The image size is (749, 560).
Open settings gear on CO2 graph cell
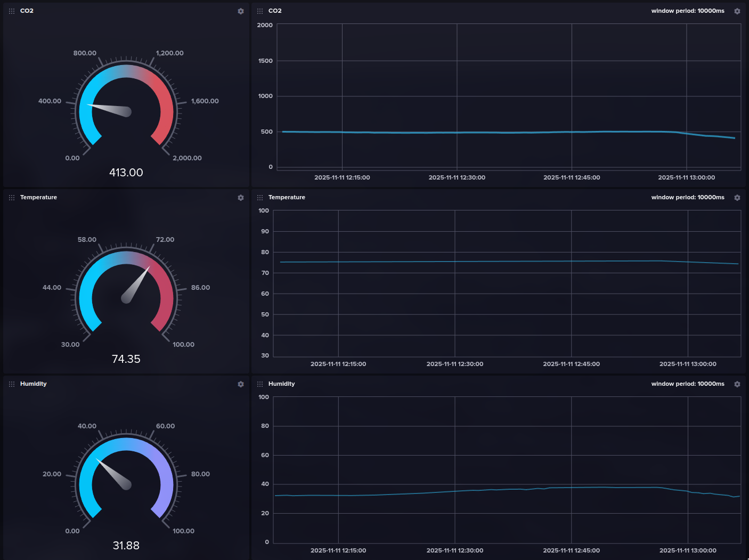[737, 11]
